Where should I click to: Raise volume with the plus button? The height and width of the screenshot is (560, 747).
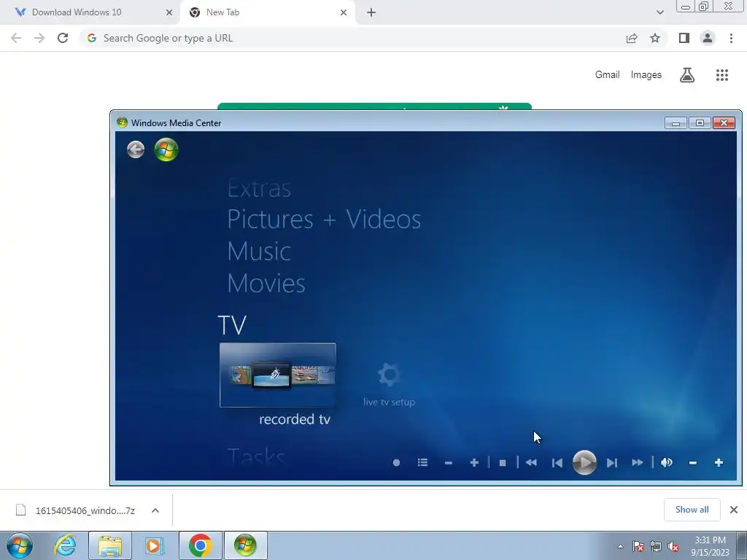719,462
